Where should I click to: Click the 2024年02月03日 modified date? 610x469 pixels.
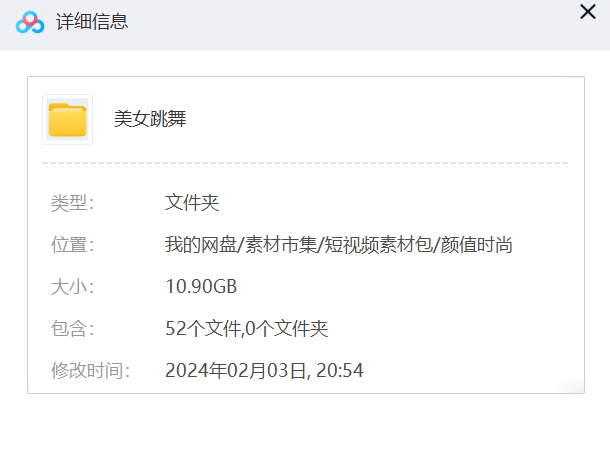point(235,371)
